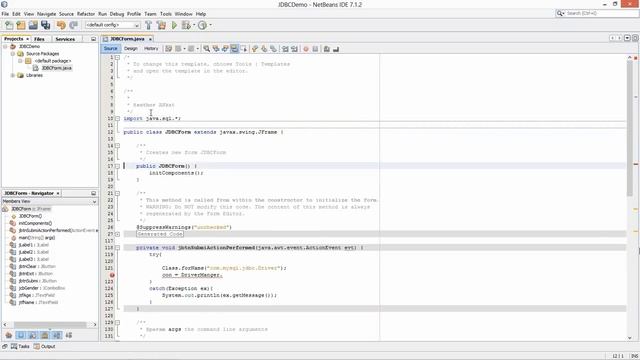Viewport: 640px width, 360px height.
Task: Run the project with the green arrow
Action: point(174,25)
